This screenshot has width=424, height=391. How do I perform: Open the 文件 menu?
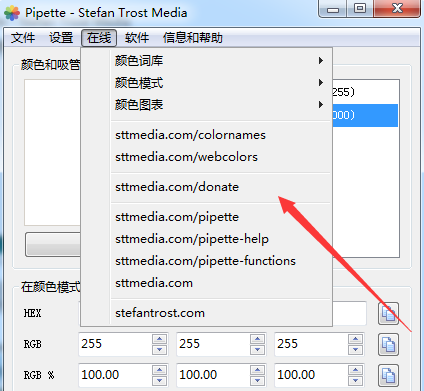coord(23,38)
